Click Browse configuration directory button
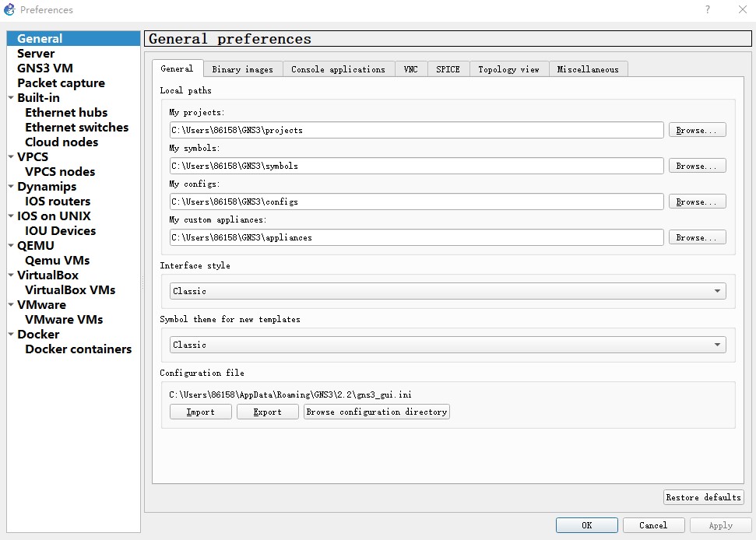The image size is (756, 540). tap(377, 412)
